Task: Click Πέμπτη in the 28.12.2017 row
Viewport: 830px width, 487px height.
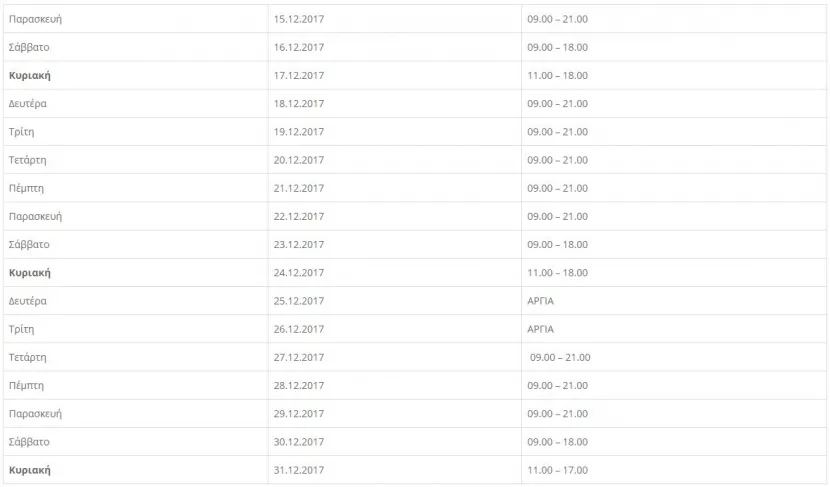Action: 26,386
